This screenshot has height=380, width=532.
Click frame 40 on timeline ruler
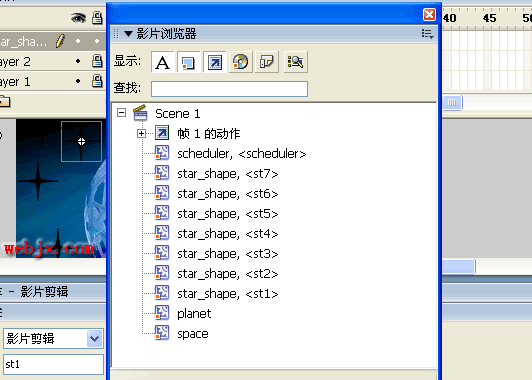[450, 18]
